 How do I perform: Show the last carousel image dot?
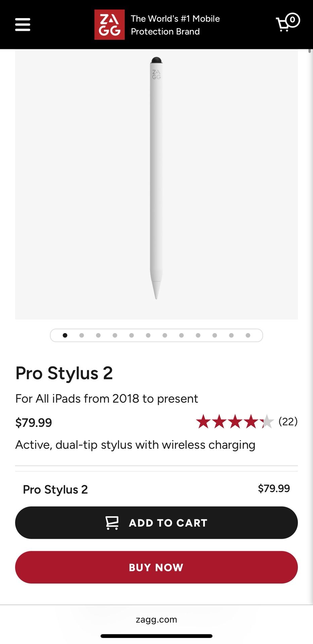(x=248, y=335)
